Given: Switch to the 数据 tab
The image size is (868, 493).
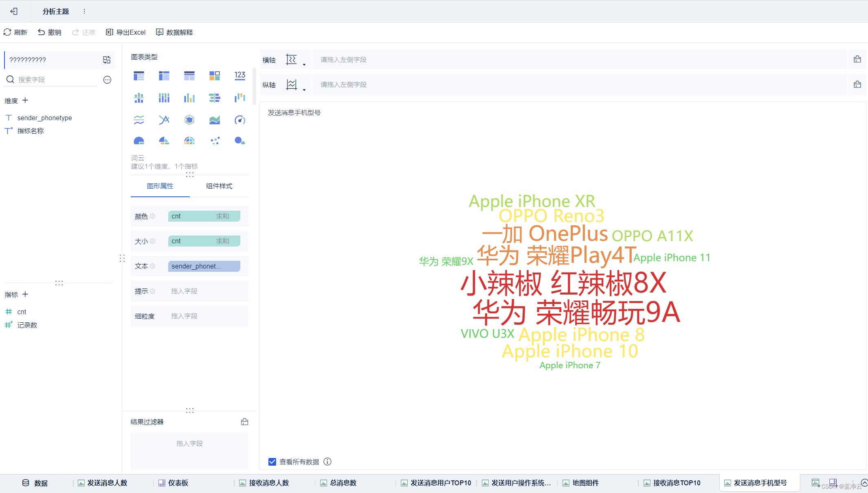Looking at the screenshot, I should pos(35,483).
